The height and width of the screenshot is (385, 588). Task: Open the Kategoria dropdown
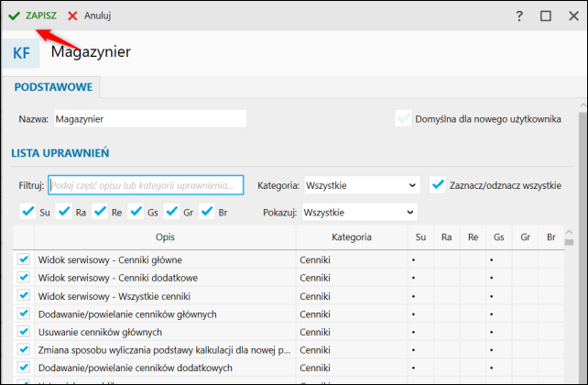(x=361, y=185)
